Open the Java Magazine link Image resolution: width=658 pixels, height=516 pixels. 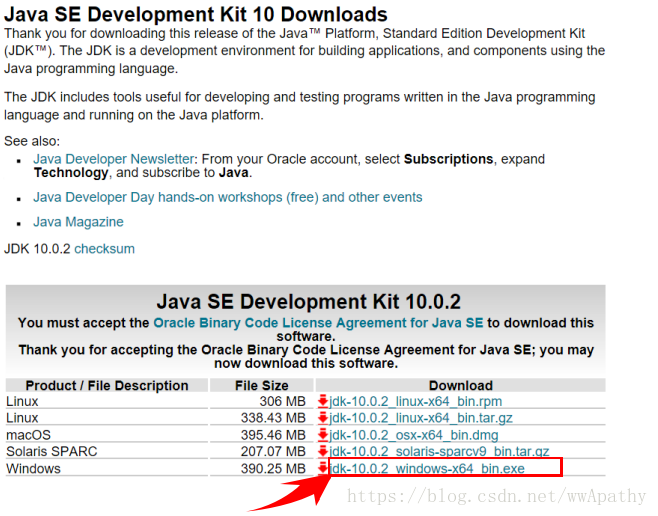(x=78, y=222)
